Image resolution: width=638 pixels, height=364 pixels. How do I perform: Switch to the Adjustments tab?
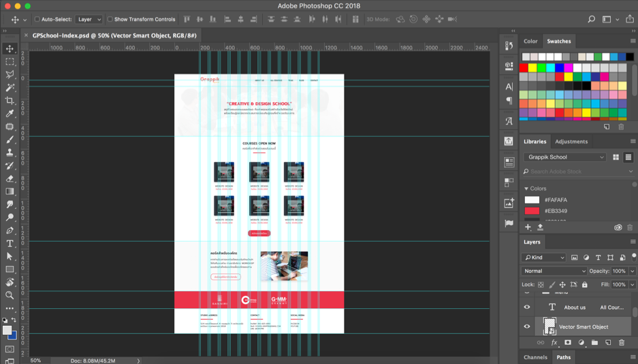coord(571,142)
